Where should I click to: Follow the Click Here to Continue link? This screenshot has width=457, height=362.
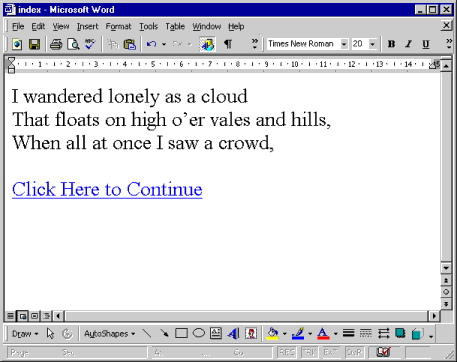click(x=107, y=189)
